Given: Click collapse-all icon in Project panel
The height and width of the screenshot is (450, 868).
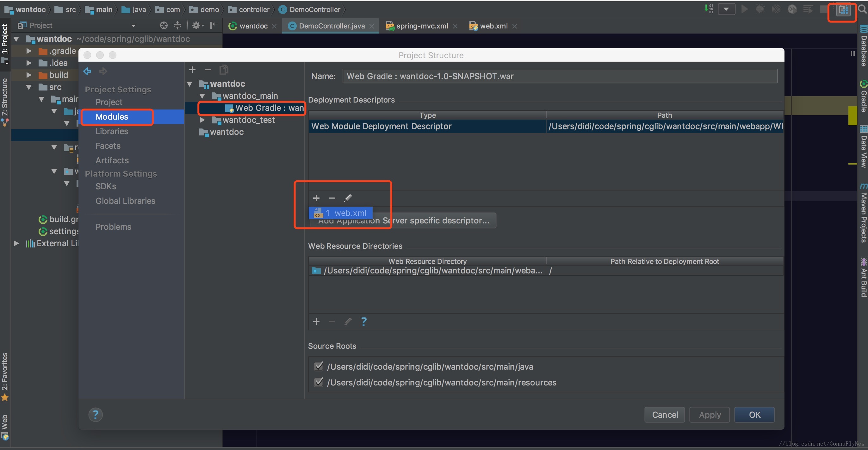Looking at the screenshot, I should pyautogui.click(x=177, y=25).
